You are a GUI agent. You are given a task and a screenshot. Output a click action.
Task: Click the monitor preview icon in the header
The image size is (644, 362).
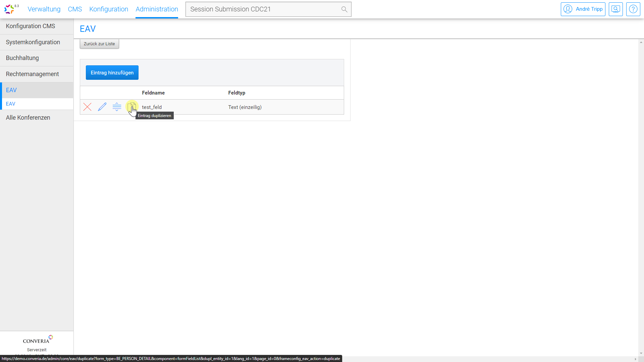615,9
